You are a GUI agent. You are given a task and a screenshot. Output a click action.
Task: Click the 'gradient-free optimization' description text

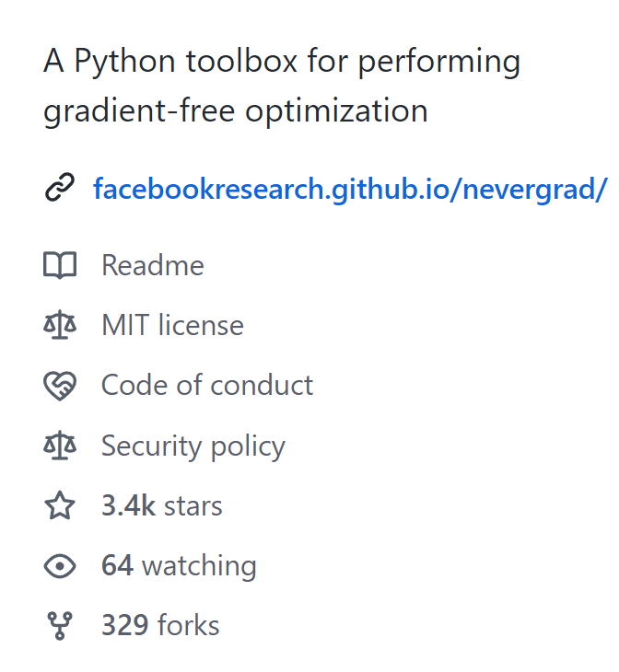236,111
